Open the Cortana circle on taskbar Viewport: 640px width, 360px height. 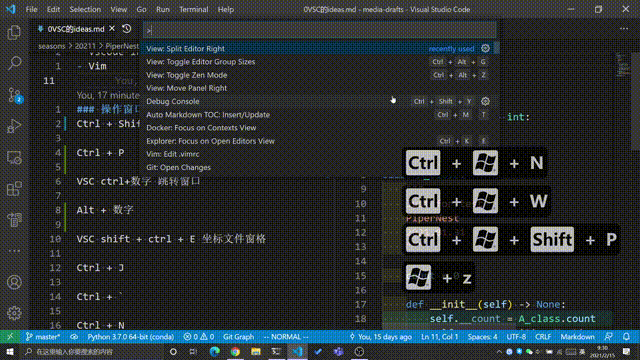pos(173,351)
